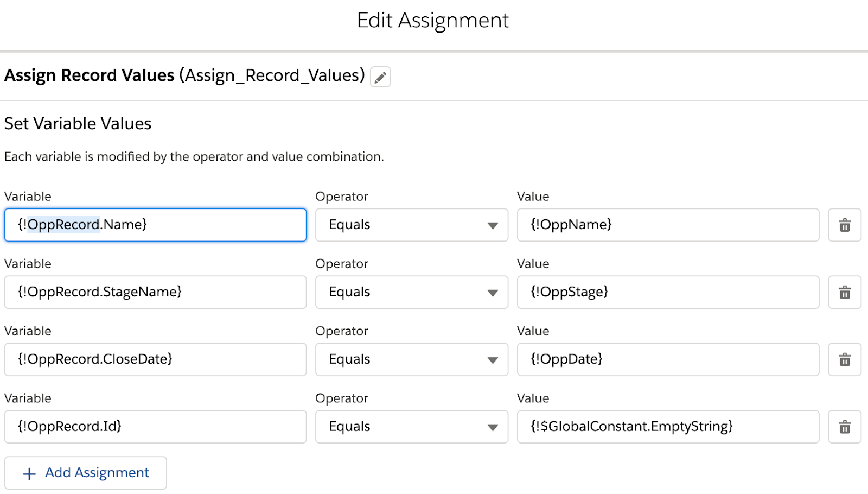Focus the {!OppStage} value field

[x=667, y=293]
